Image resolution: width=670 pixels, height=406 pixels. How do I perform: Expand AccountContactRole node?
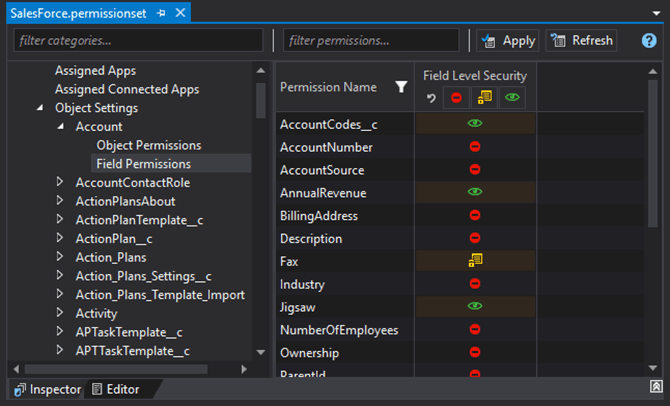coord(60,182)
